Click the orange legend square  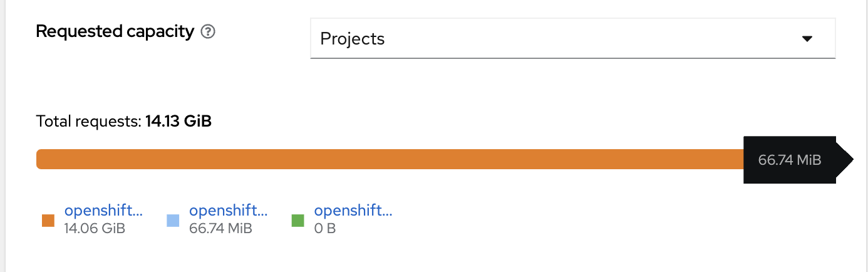pyautogui.click(x=48, y=221)
